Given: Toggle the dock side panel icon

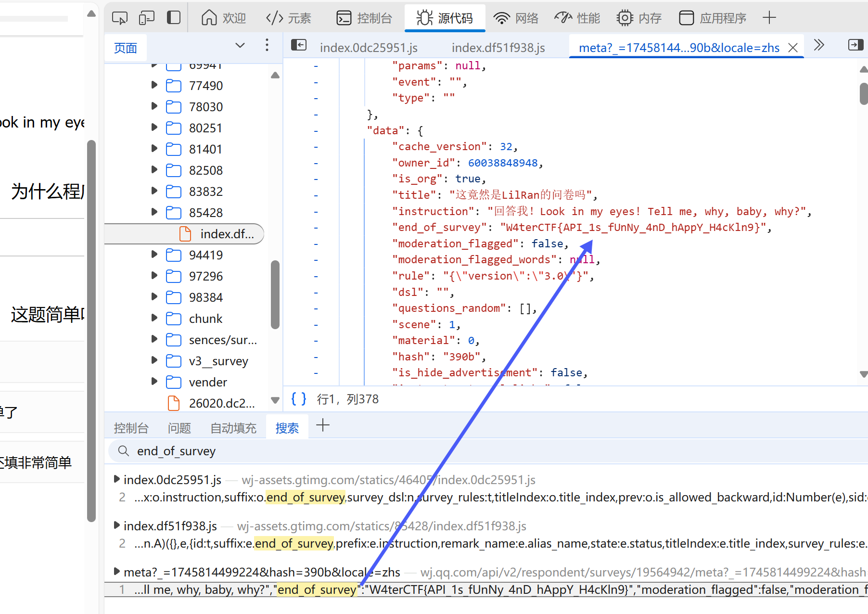Looking at the screenshot, I should (173, 18).
